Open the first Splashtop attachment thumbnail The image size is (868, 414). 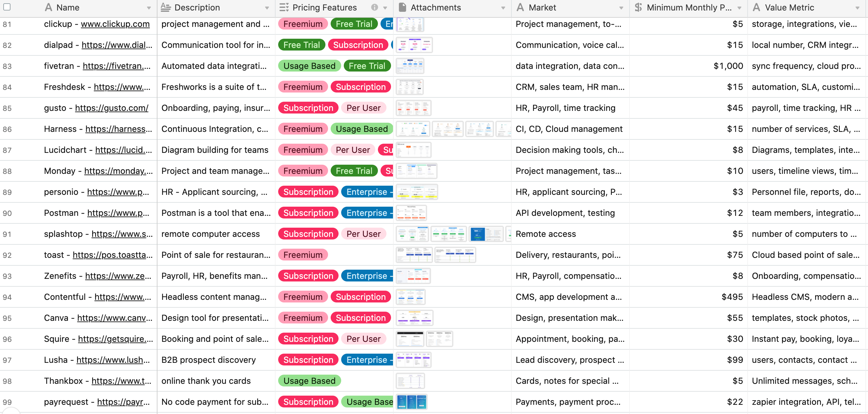coord(412,234)
